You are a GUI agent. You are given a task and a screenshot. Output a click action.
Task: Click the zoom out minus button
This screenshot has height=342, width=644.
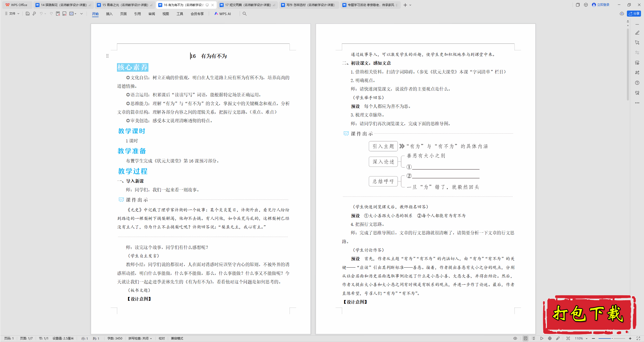[593, 338]
